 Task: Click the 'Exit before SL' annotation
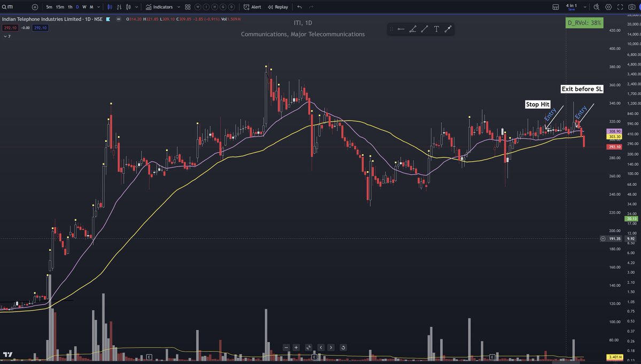(x=582, y=89)
